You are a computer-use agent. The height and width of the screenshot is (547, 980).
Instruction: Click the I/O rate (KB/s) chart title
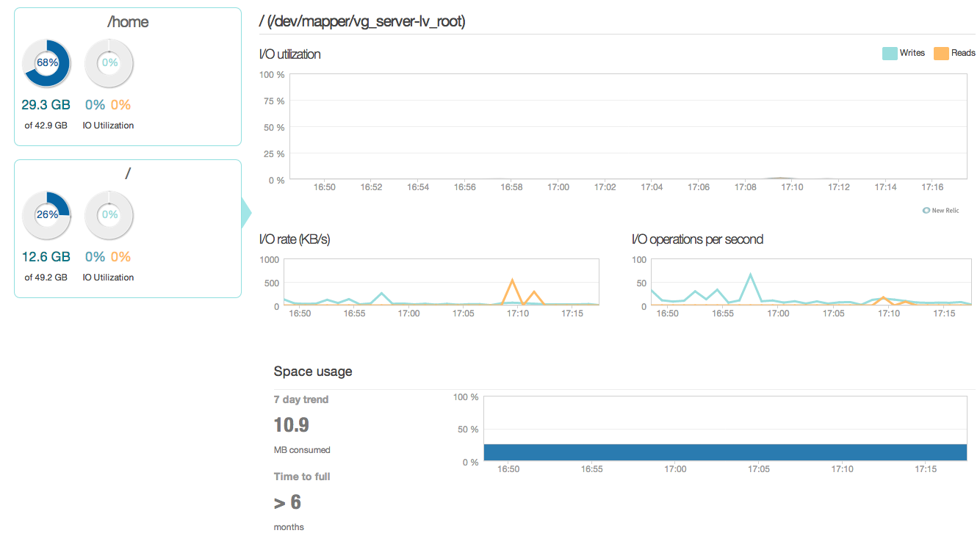(295, 239)
